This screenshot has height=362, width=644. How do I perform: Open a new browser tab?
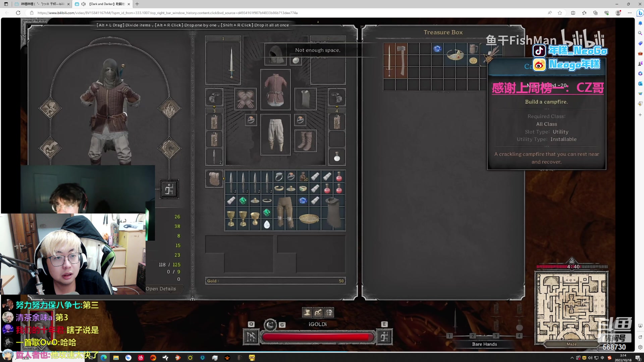(137, 4)
